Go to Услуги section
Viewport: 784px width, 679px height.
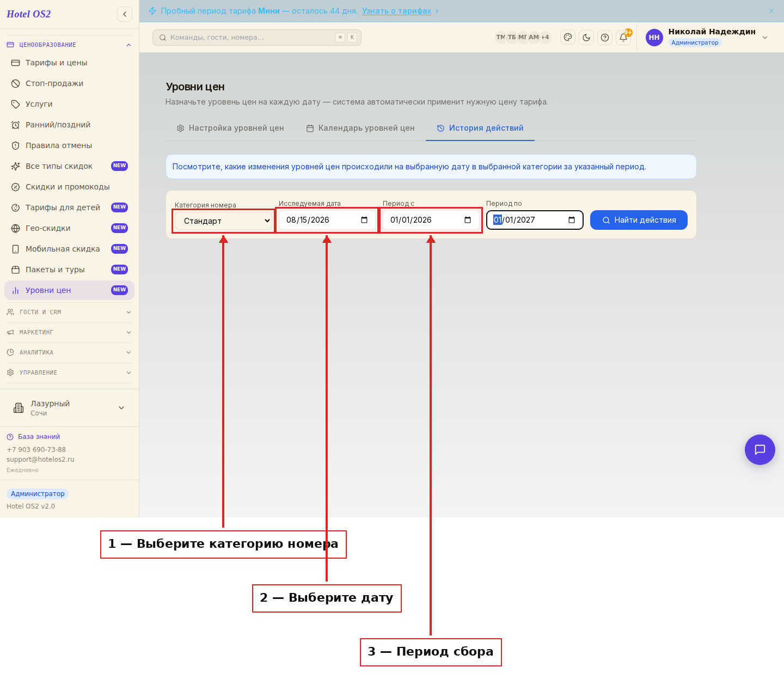(x=69, y=104)
